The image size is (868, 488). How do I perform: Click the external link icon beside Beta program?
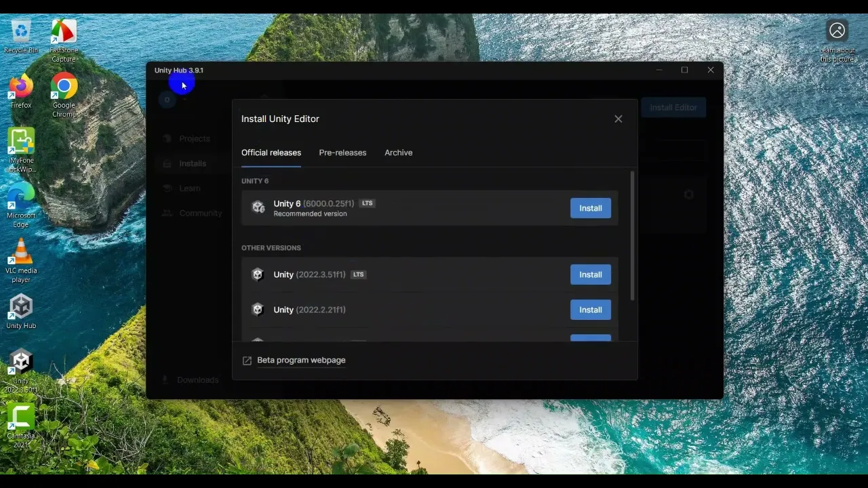247,361
